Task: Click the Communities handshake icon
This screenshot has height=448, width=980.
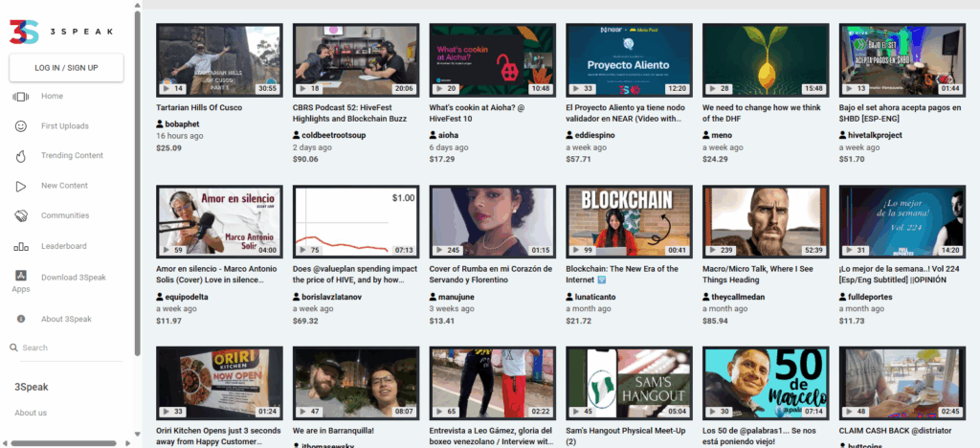Action: click(21, 215)
